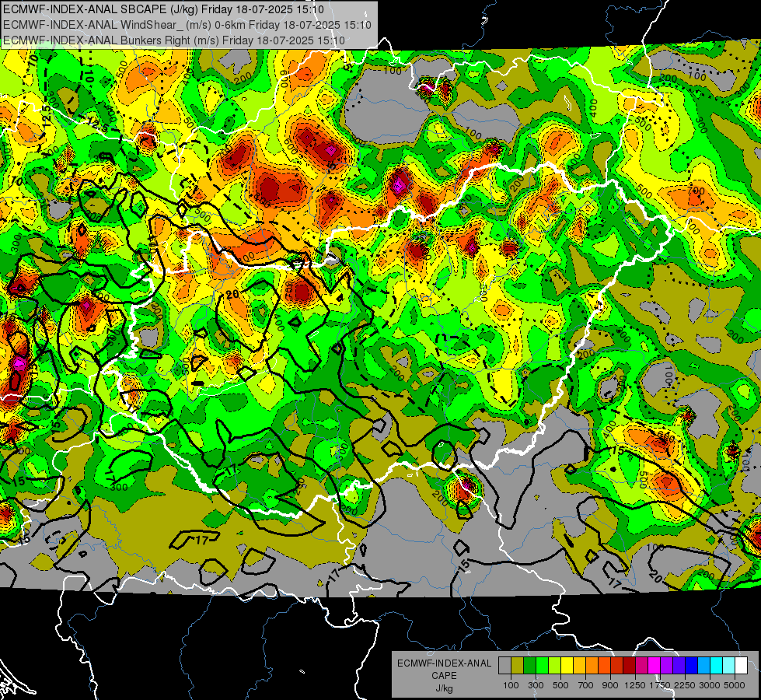The height and width of the screenshot is (700, 761).
Task: Click the orange legend swatch after 700
Action: coord(592,665)
